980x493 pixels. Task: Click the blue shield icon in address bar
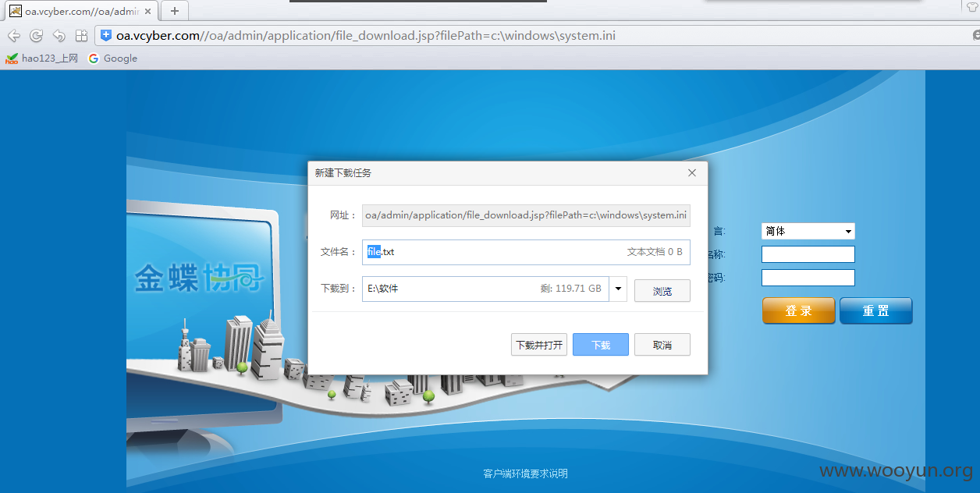tap(106, 35)
